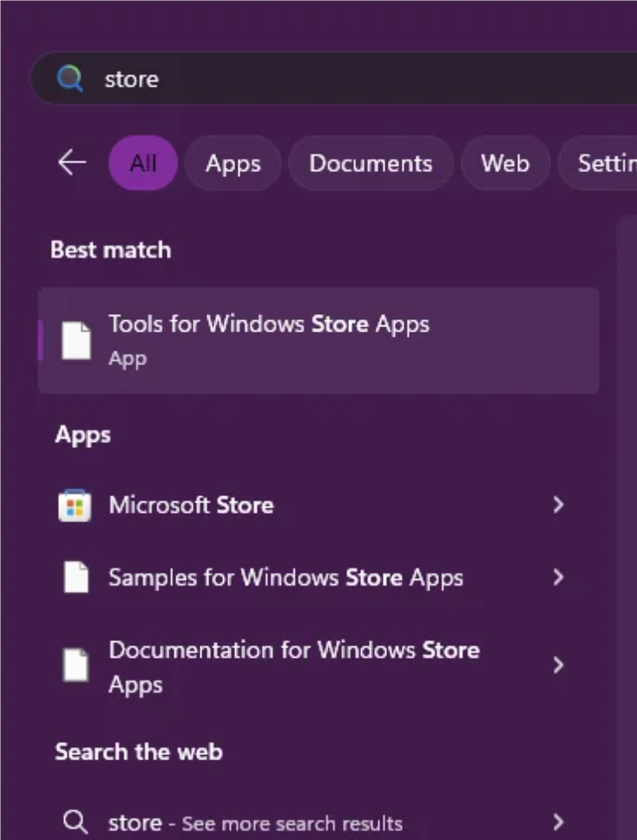Switch to the Documents filter tab
The image size is (637, 840).
pos(371,162)
